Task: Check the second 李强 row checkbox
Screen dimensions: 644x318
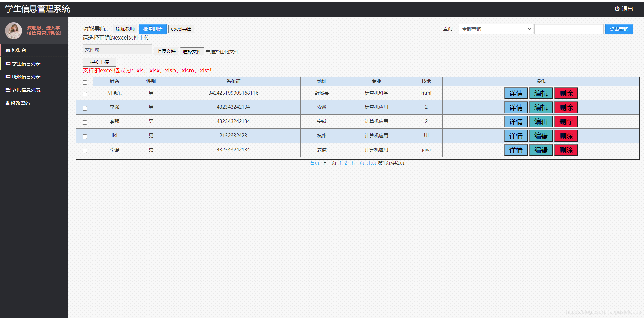Action: click(85, 122)
